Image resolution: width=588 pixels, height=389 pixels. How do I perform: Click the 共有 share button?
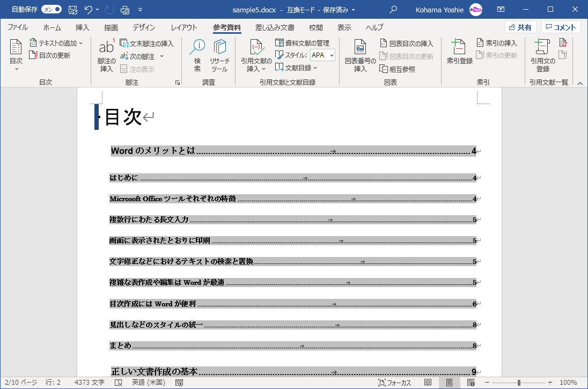pos(520,27)
